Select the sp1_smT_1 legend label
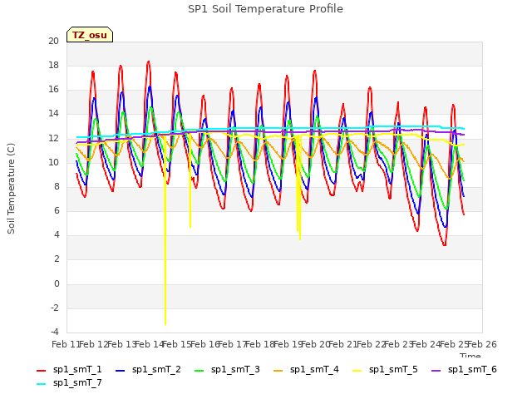Viewport: 532px width, 399px height. (77, 369)
